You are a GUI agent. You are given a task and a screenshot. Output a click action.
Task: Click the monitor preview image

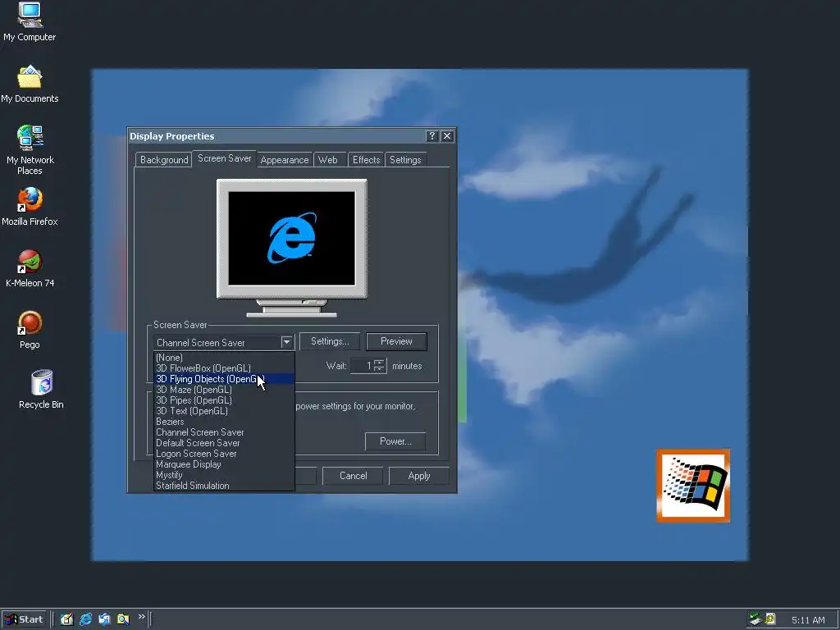click(292, 248)
